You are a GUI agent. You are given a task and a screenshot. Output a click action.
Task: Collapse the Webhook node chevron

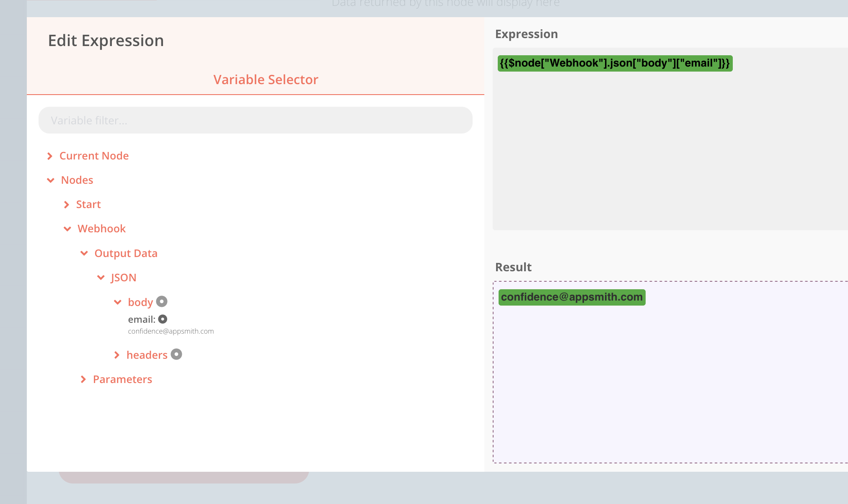(x=67, y=229)
